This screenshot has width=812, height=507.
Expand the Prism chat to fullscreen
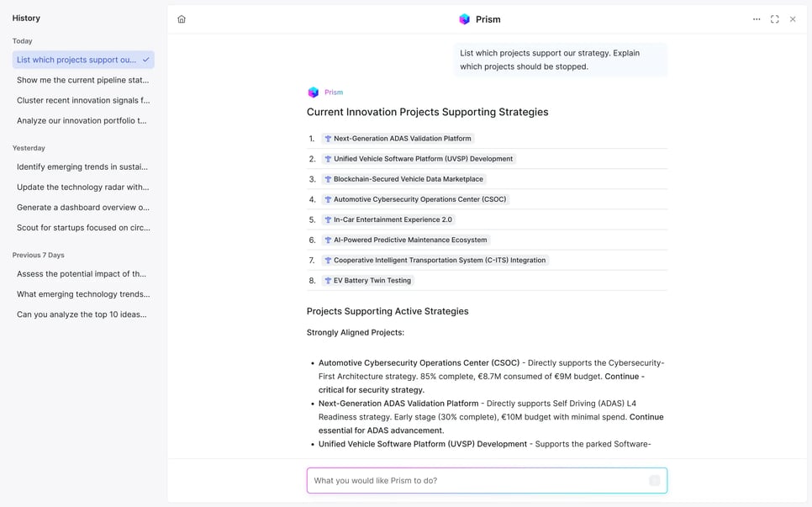(x=774, y=18)
